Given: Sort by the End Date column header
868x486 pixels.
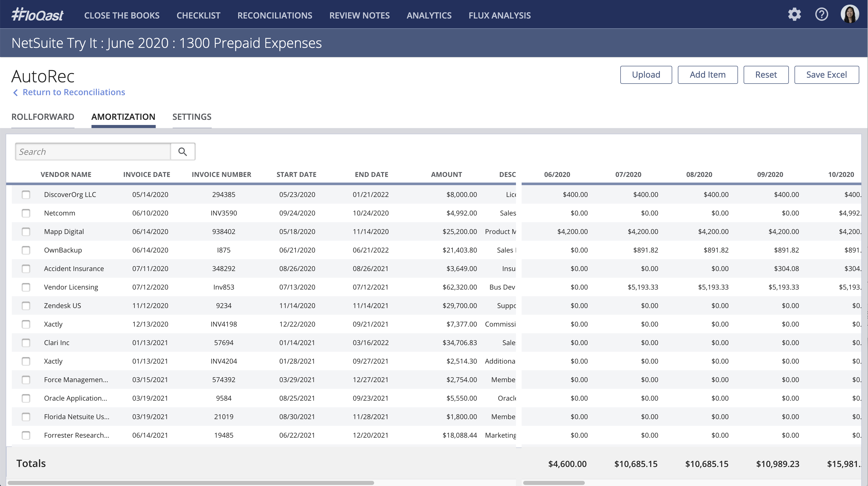Looking at the screenshot, I should pos(371,174).
